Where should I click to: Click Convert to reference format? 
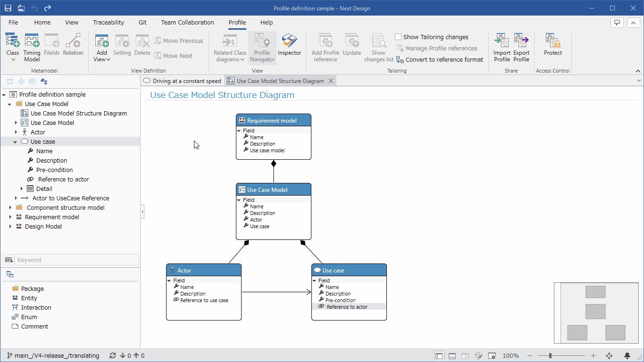click(x=440, y=60)
